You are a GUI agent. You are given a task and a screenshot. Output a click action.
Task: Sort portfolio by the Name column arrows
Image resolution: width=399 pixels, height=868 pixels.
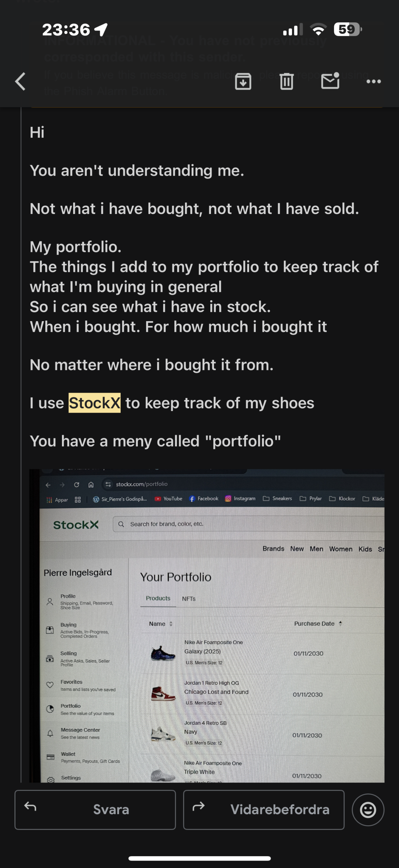click(x=171, y=624)
